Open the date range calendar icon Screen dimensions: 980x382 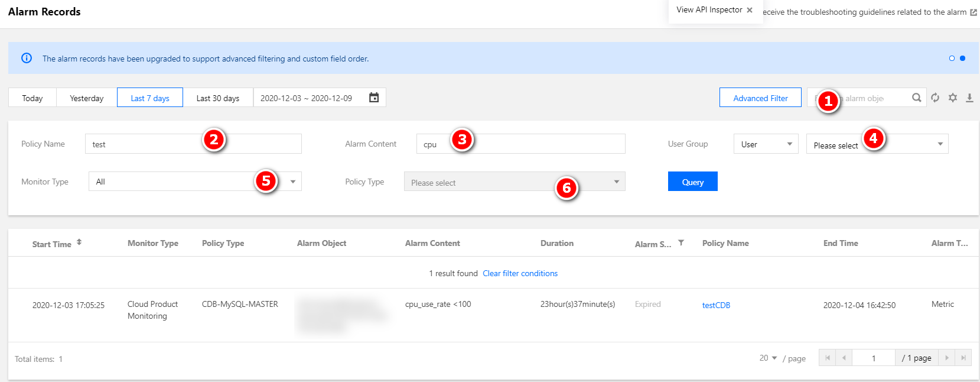374,98
